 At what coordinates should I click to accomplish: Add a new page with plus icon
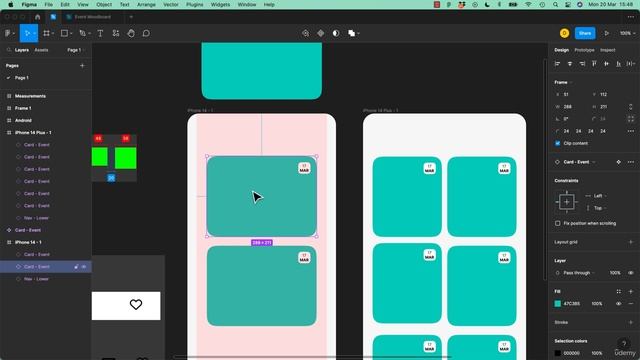[82, 65]
